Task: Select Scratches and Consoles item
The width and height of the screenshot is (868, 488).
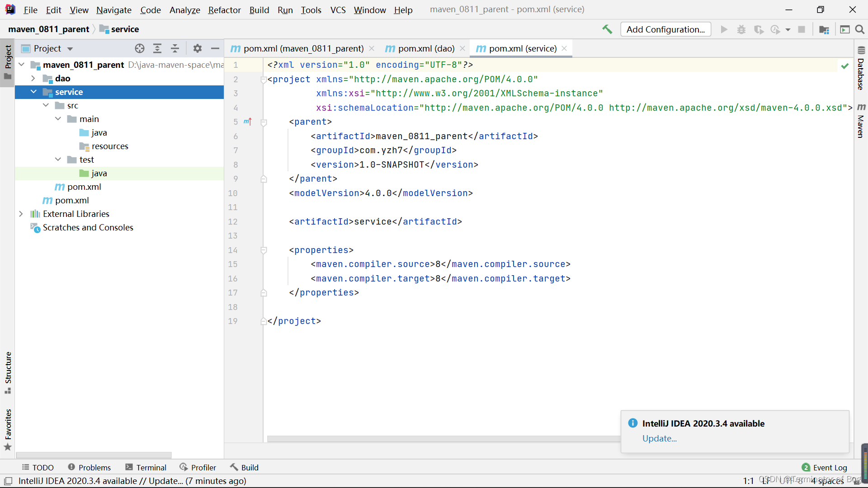Action: [x=82, y=227]
